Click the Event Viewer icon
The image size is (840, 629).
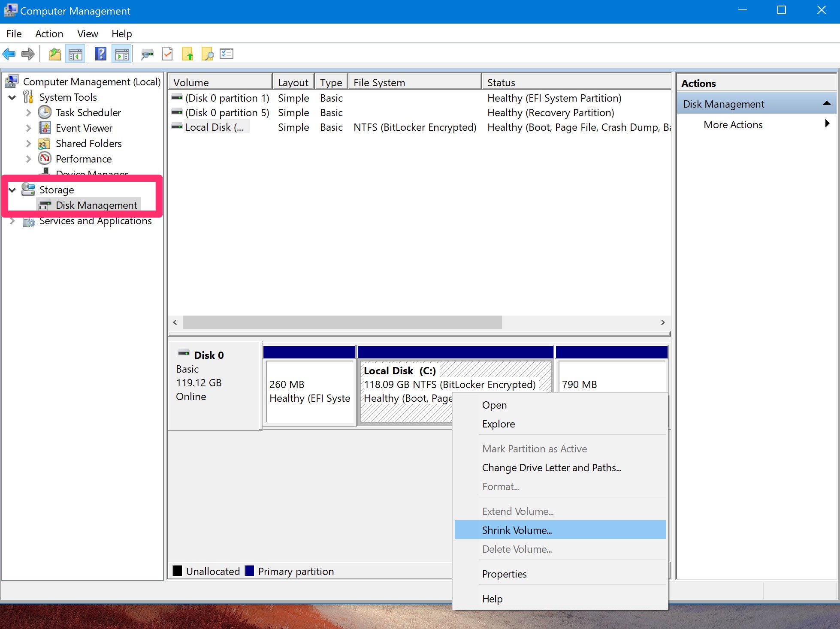pyautogui.click(x=45, y=128)
